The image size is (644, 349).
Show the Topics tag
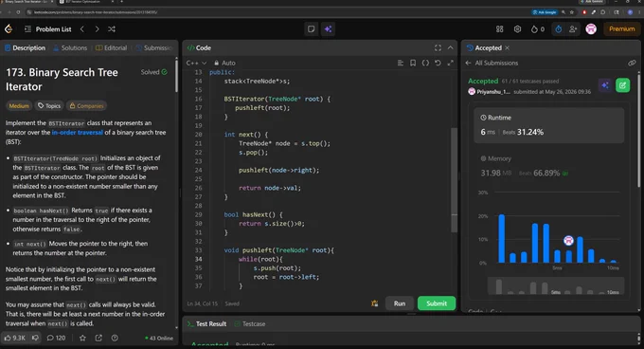(x=49, y=106)
